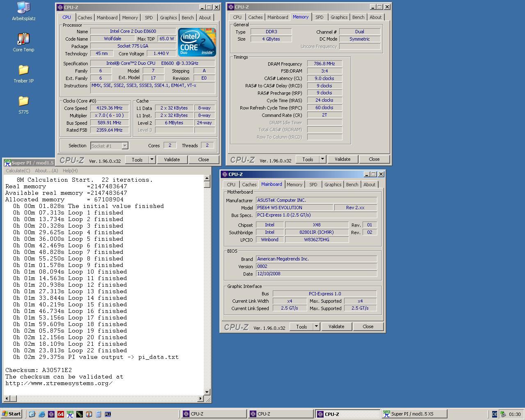This screenshot has height=420, width=525.
Task: Click Validate in the Mainboard tab window
Action: point(336,326)
